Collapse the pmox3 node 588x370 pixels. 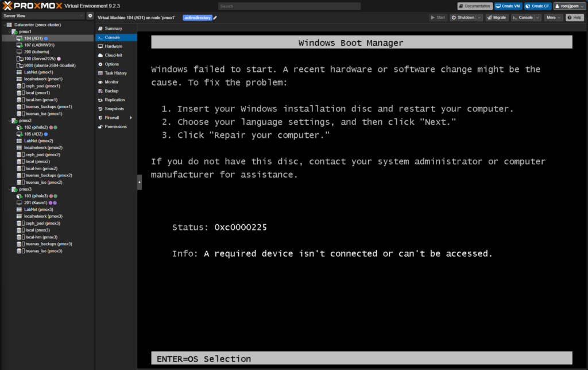[x=9, y=190]
